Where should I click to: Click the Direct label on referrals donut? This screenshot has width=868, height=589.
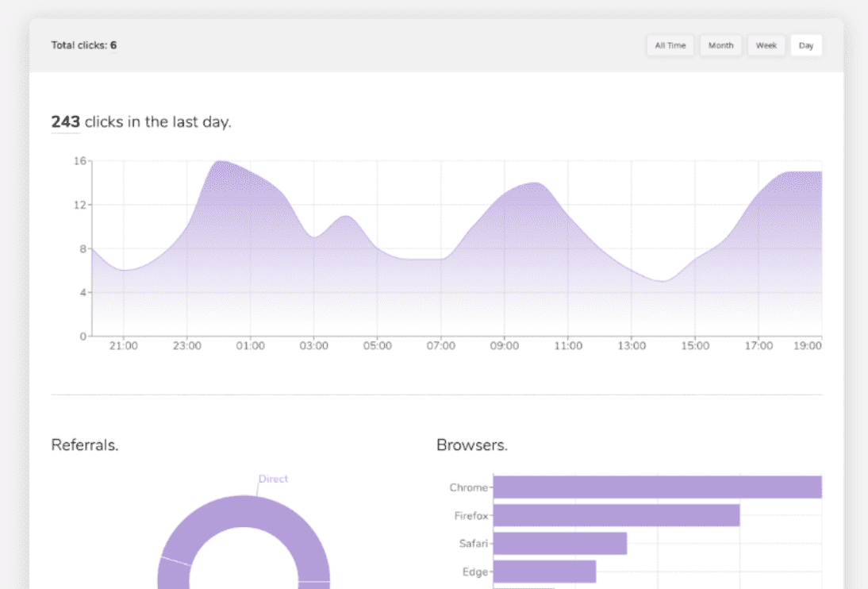point(274,479)
